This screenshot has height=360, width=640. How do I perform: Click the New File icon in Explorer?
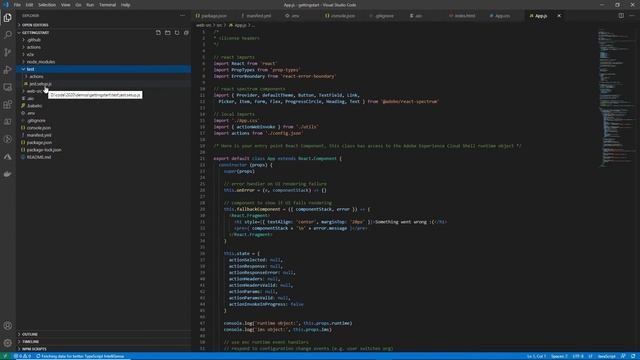[x=158, y=33]
